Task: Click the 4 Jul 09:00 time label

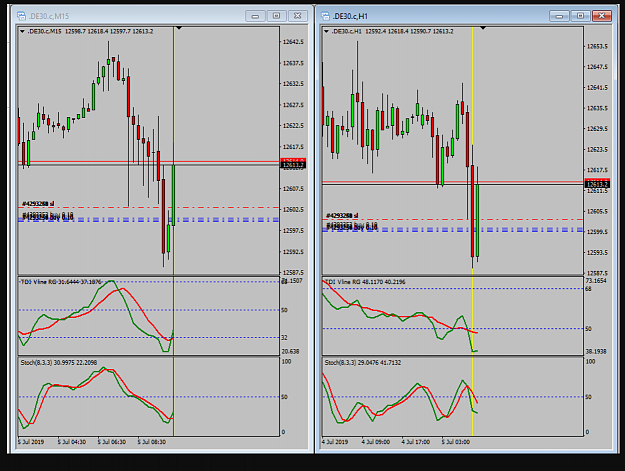Action: [x=375, y=442]
